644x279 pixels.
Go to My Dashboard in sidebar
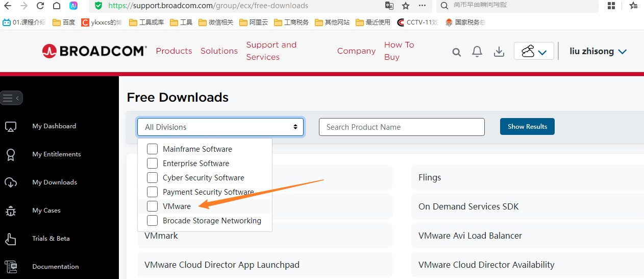pyautogui.click(x=54, y=126)
